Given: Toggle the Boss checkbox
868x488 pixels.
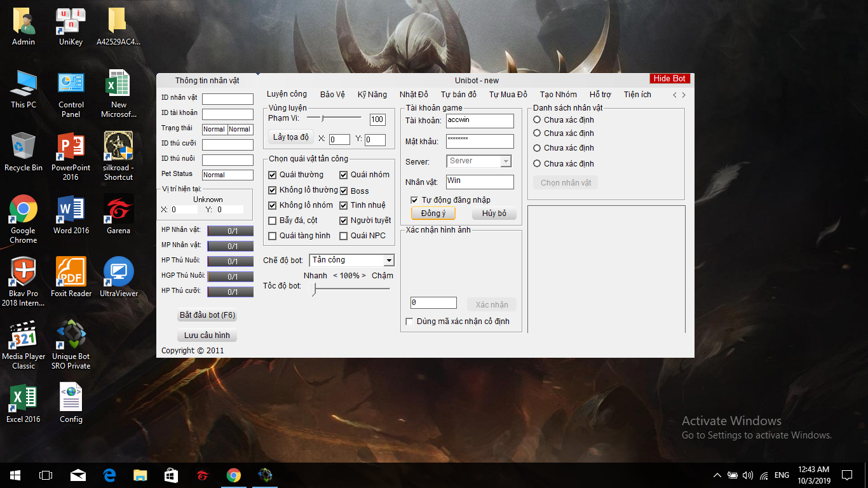Looking at the screenshot, I should pyautogui.click(x=344, y=191).
